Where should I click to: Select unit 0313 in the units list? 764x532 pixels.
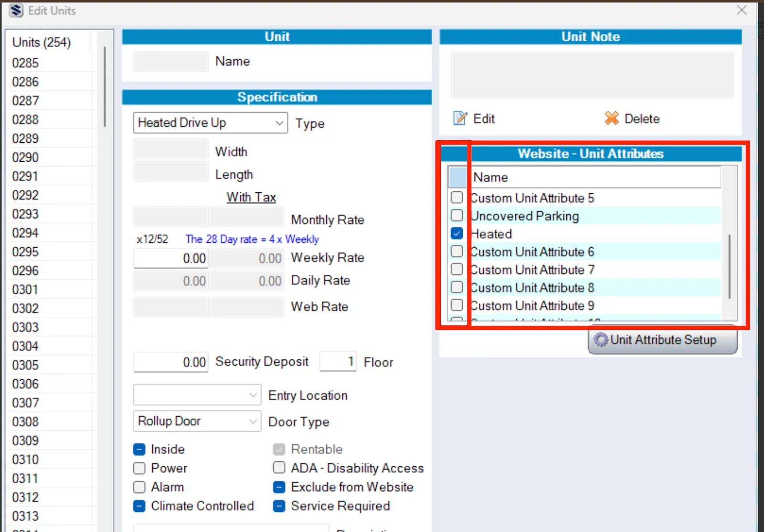coord(52,516)
